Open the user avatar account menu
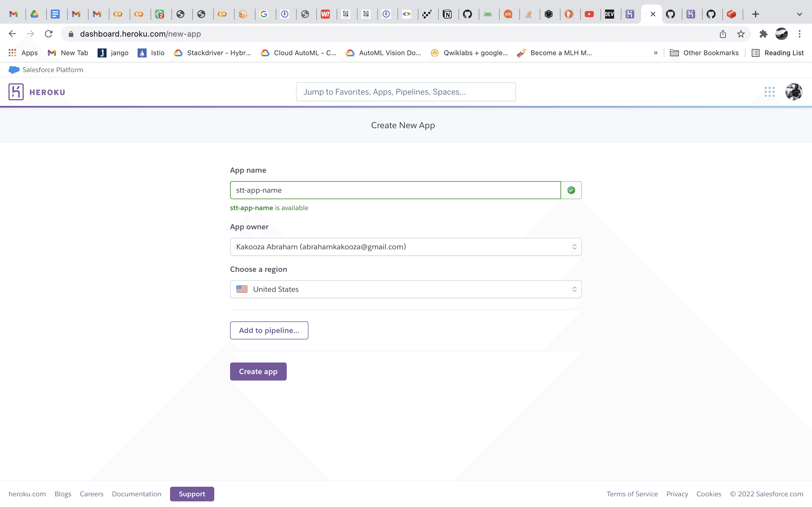 [x=794, y=92]
